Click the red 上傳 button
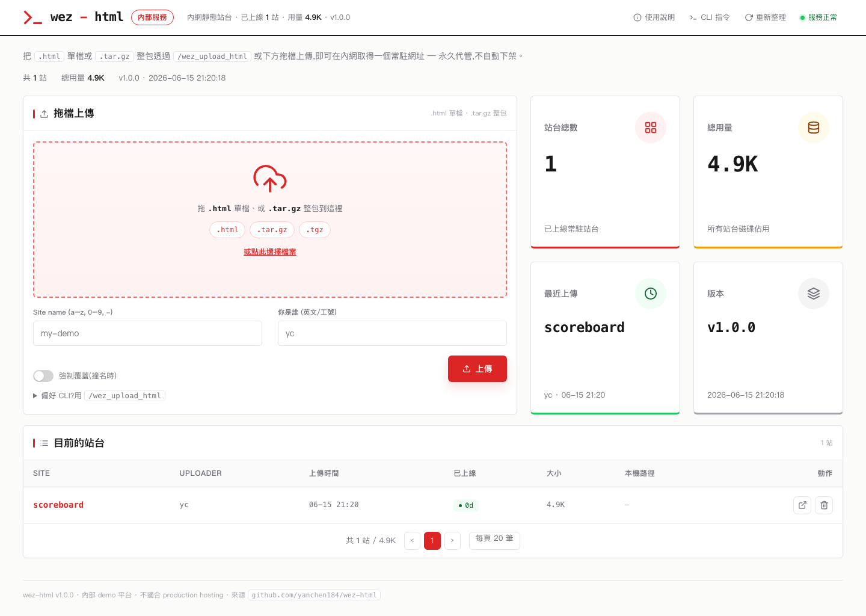Image resolution: width=866 pixels, height=616 pixels. point(478,369)
